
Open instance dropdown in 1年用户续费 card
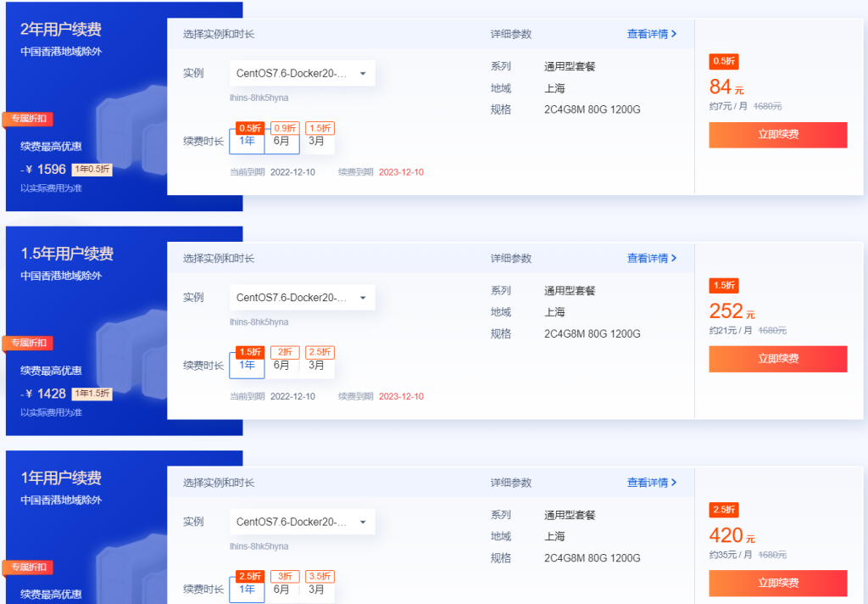click(303, 522)
